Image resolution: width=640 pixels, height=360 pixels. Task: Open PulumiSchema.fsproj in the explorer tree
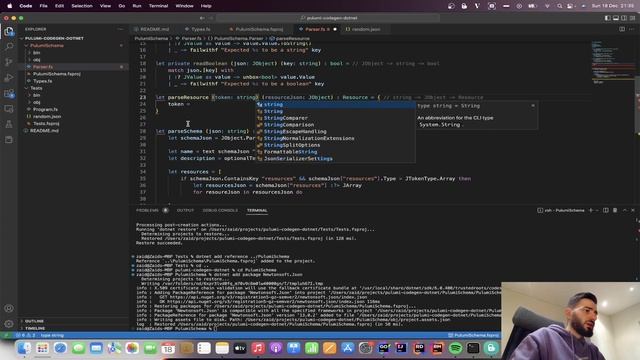click(x=57, y=74)
